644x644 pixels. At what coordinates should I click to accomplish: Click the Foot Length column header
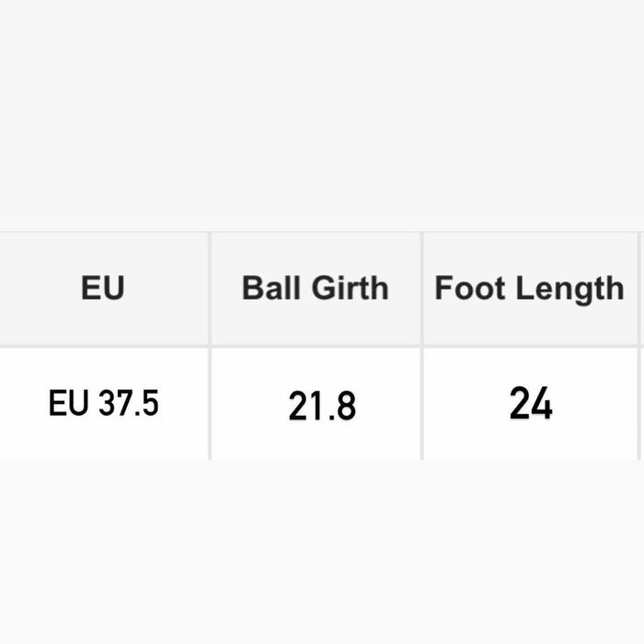[x=529, y=289]
